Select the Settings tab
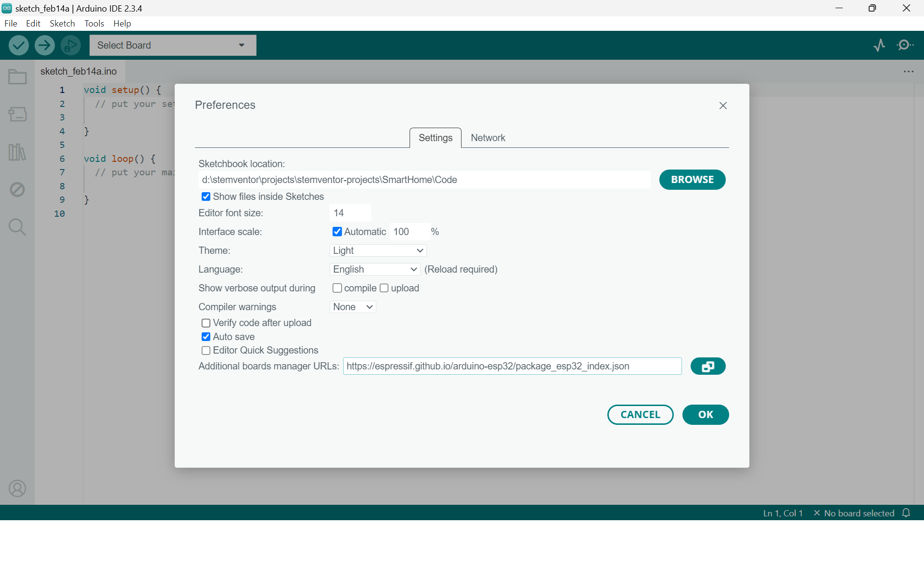The image size is (924, 578). [436, 138]
